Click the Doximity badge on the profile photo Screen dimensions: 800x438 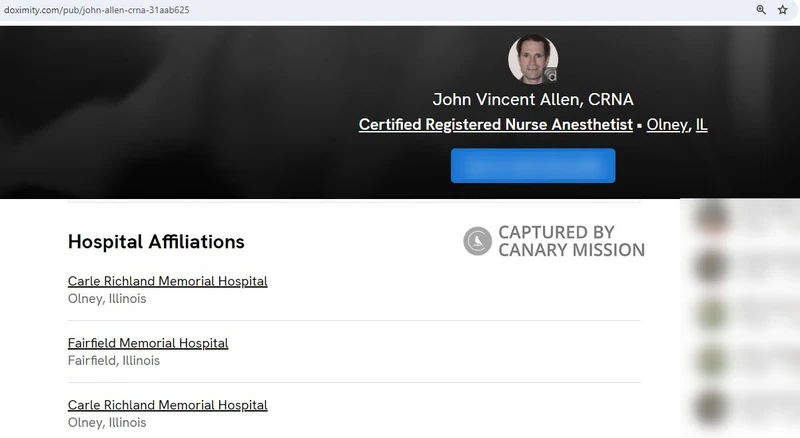tap(550, 76)
